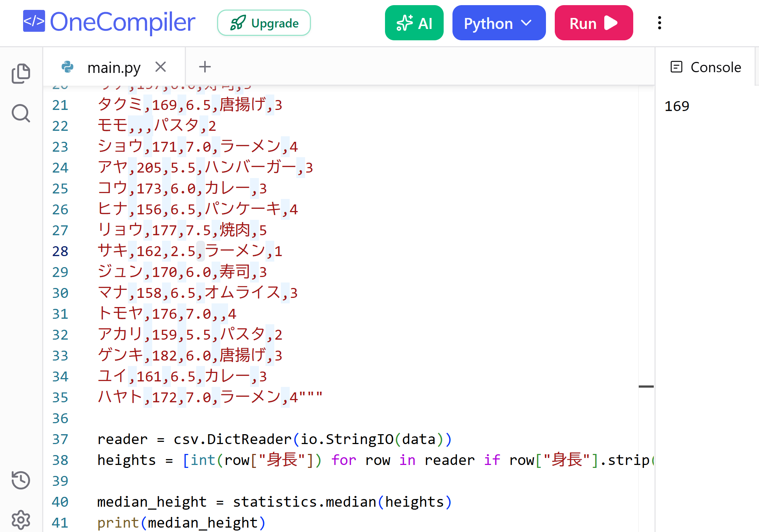Click the line 33 ゲンキ,182 row
The height and width of the screenshot is (532, 759).
(x=190, y=356)
